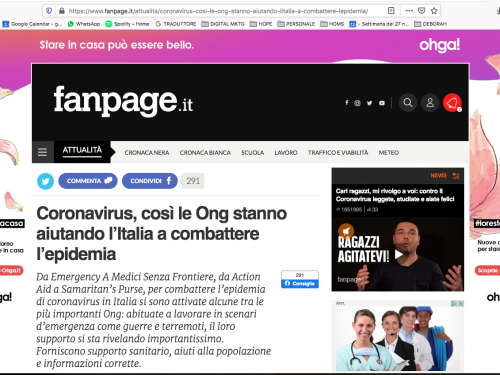Image resolution: width=500 pixels, height=375 pixels.
Task: Click the red Scopri button on right
Action: (487, 270)
